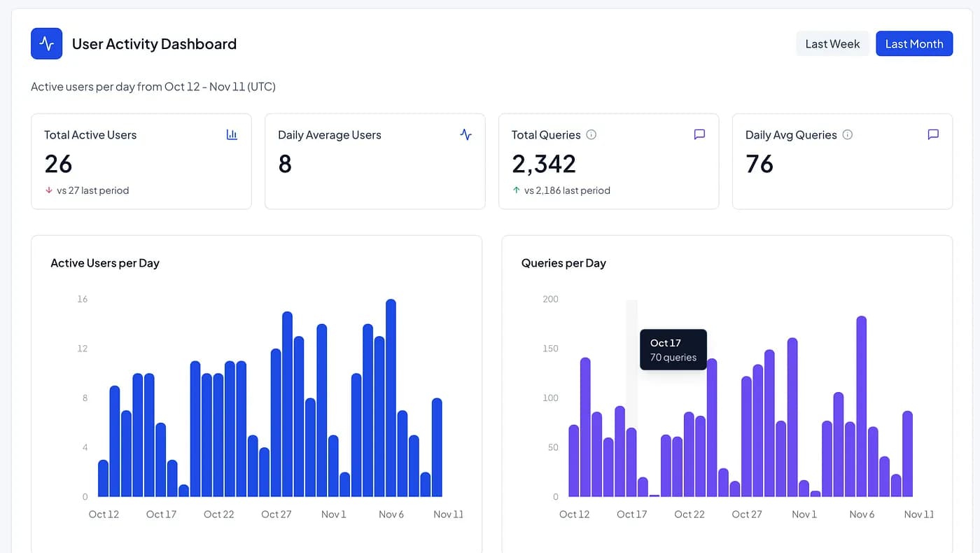Click the Daily Avg Queries label
The image size is (980, 553).
pyautogui.click(x=791, y=135)
